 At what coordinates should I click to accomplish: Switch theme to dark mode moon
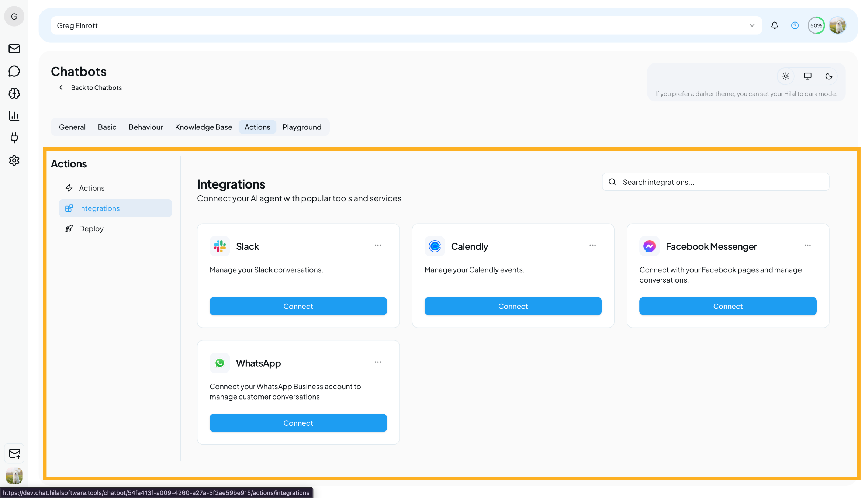click(829, 76)
